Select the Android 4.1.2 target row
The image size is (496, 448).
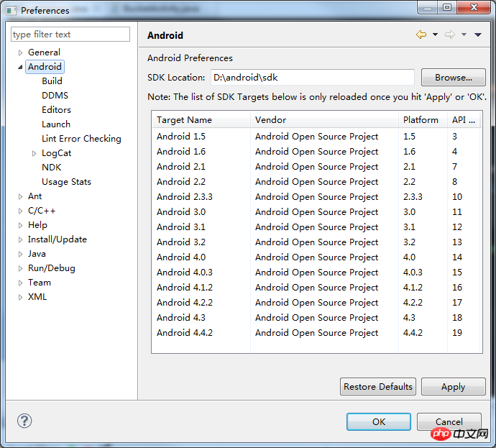317,287
